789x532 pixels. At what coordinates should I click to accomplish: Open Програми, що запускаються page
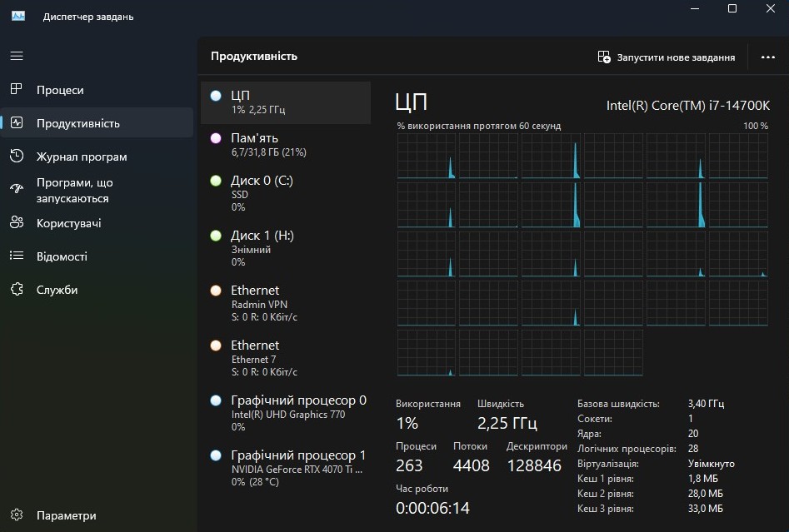(x=97, y=190)
